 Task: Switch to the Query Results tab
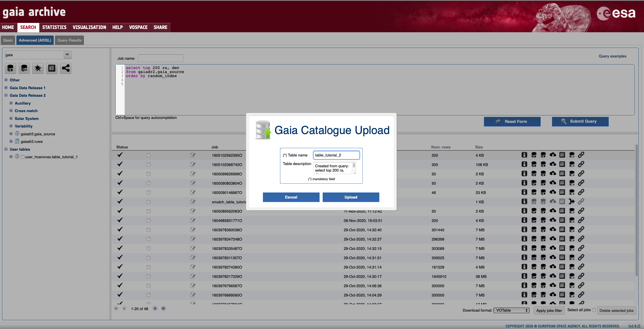69,40
